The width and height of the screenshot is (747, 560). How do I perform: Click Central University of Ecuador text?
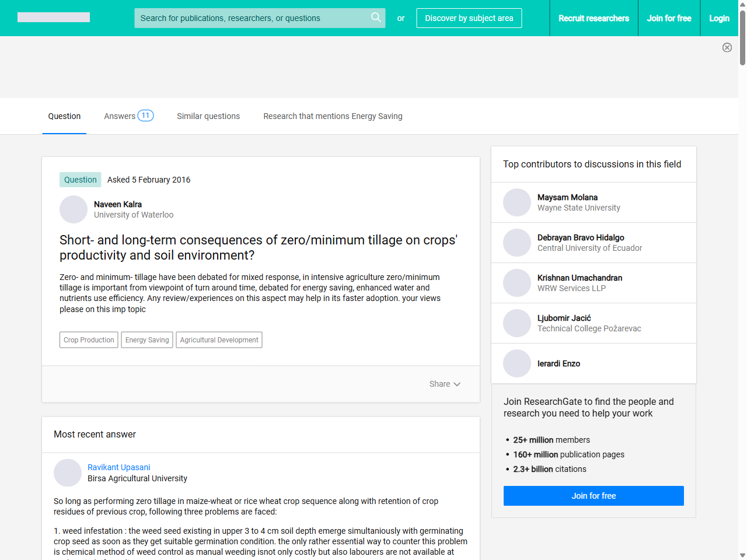pyautogui.click(x=589, y=248)
